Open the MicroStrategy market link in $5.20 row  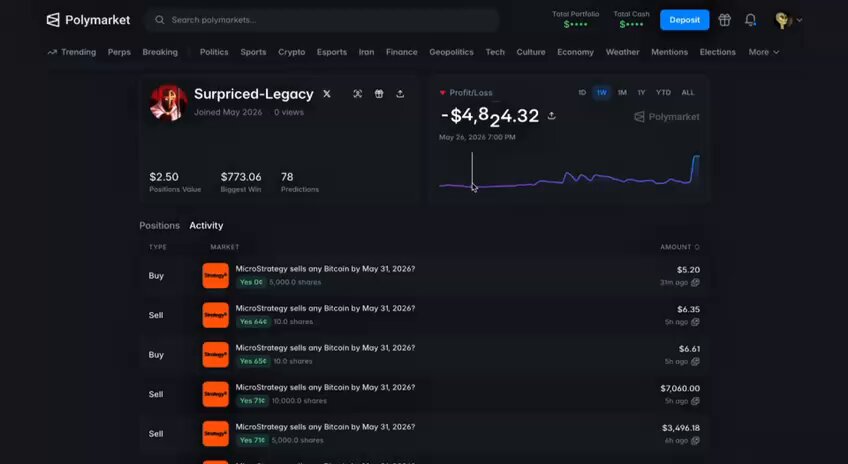(x=325, y=269)
